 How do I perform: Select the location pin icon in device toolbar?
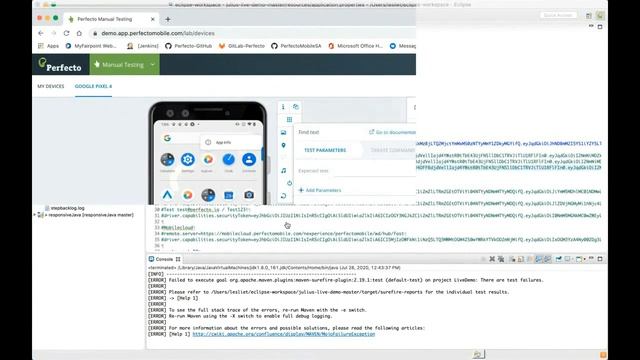click(283, 145)
